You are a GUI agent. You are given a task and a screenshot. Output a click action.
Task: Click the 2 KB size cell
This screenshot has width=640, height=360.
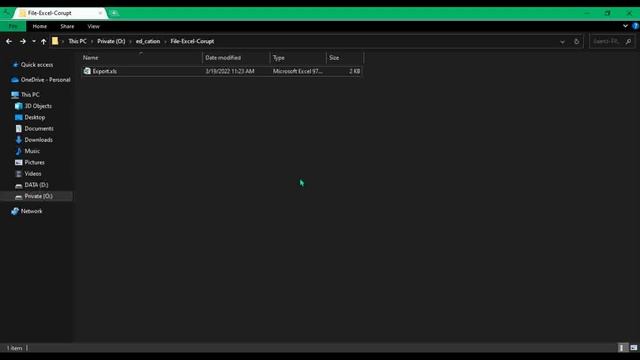click(354, 71)
